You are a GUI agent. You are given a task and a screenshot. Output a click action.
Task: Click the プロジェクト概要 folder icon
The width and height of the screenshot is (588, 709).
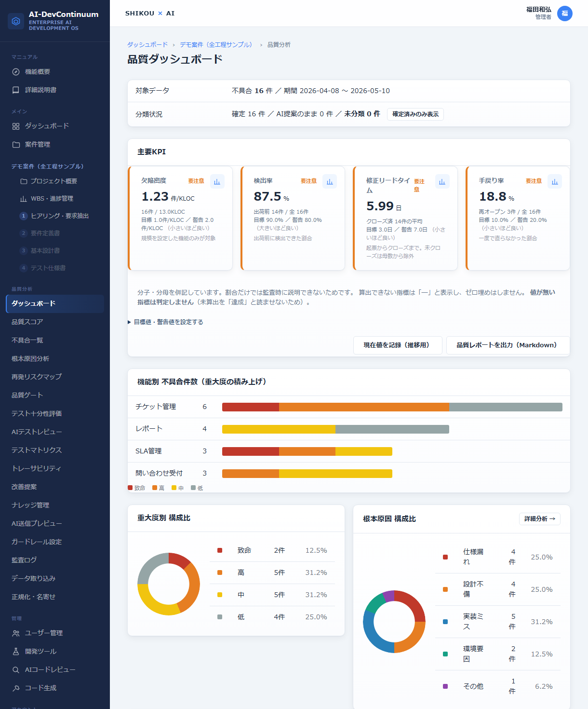(x=24, y=181)
